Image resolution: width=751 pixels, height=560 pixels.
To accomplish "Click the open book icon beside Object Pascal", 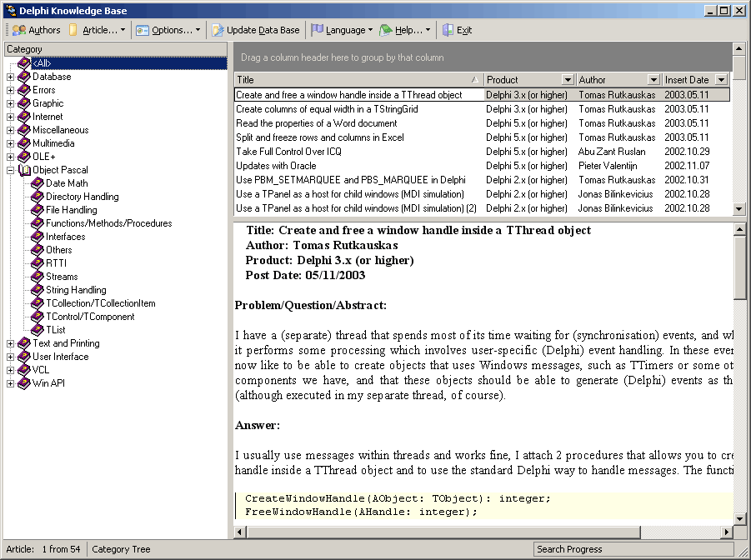I will pyautogui.click(x=24, y=170).
